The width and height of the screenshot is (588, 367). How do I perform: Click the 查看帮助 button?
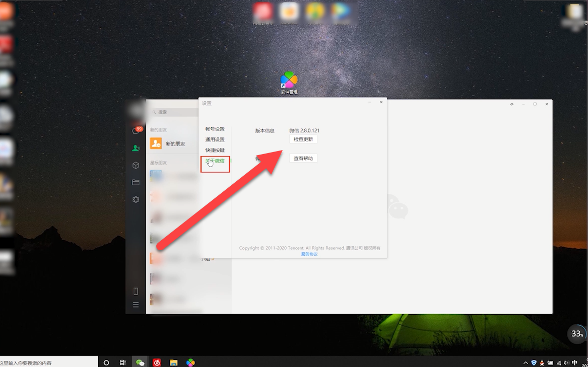click(303, 158)
